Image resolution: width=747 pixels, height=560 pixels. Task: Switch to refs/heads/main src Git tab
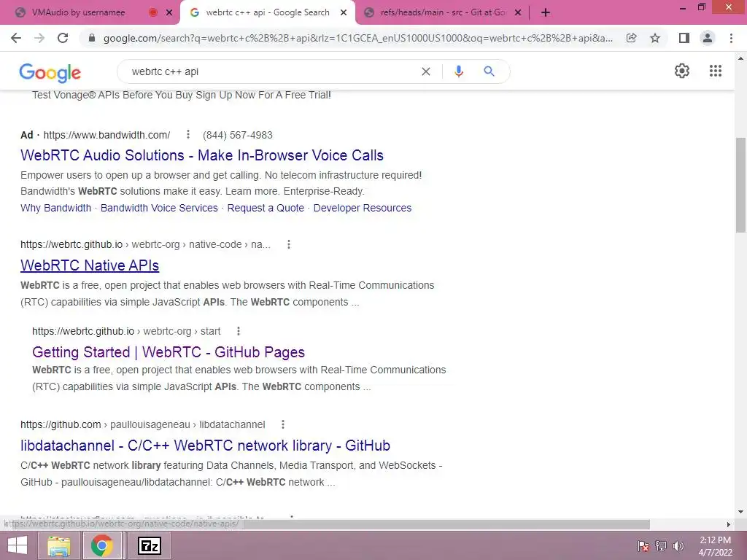pos(442,13)
